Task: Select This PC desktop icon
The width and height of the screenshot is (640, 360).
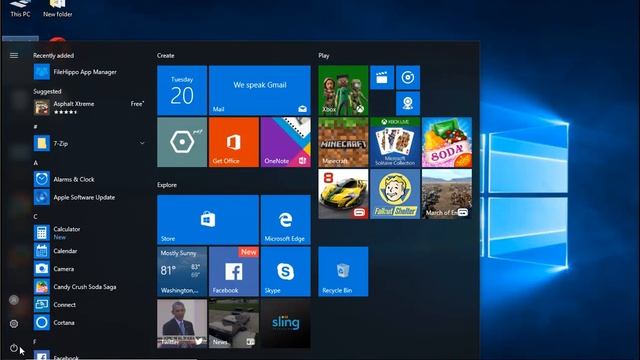Action: click(x=20, y=9)
